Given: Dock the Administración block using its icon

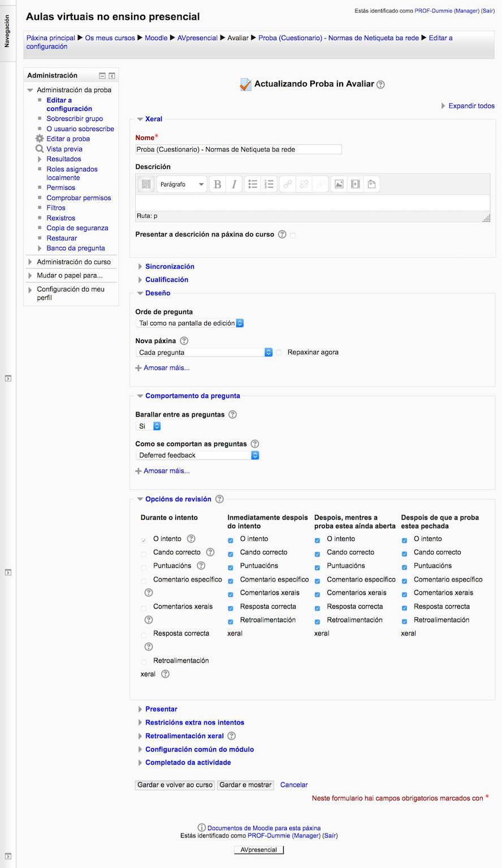Looking at the screenshot, I should pyautogui.click(x=112, y=76).
